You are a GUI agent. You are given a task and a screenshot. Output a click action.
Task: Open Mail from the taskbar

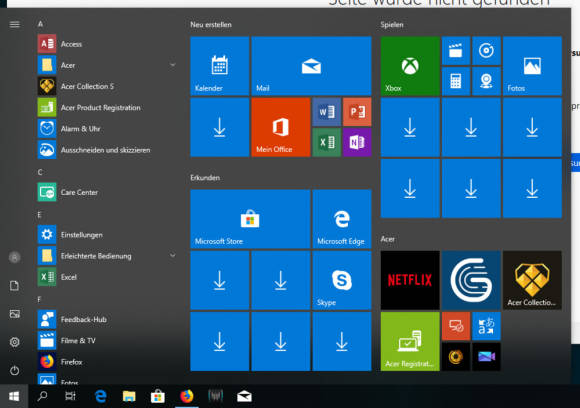pos(244,396)
